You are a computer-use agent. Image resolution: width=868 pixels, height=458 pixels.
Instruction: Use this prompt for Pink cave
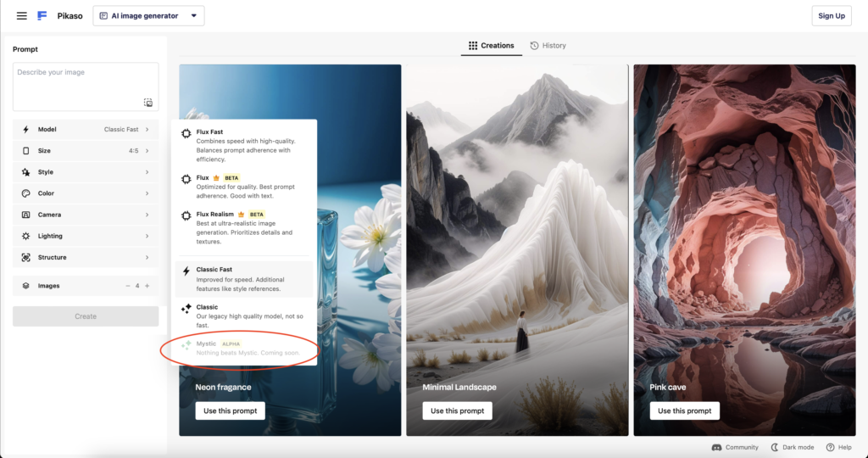coord(685,411)
